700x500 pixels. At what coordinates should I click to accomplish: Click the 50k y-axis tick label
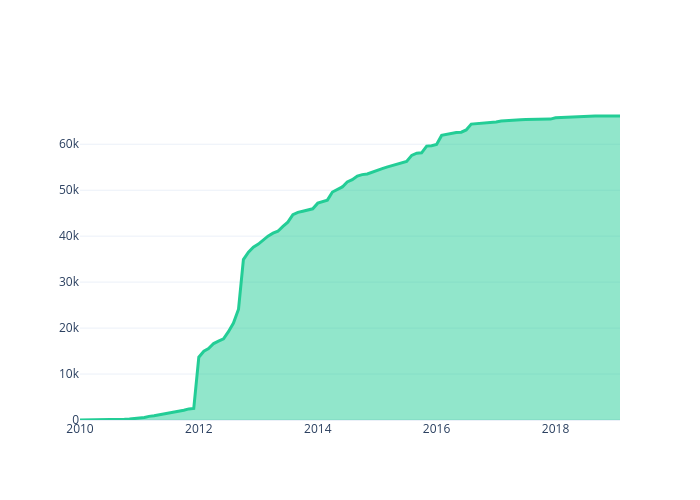(68, 190)
